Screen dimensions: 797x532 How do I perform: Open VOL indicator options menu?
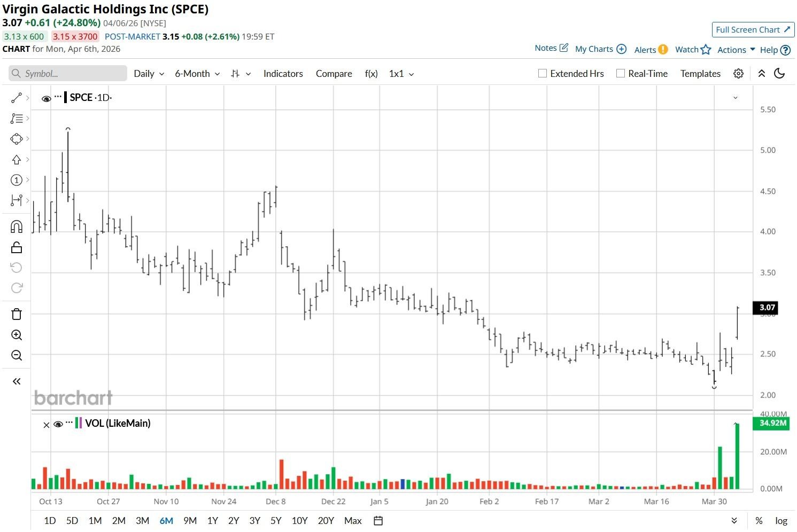click(69, 423)
